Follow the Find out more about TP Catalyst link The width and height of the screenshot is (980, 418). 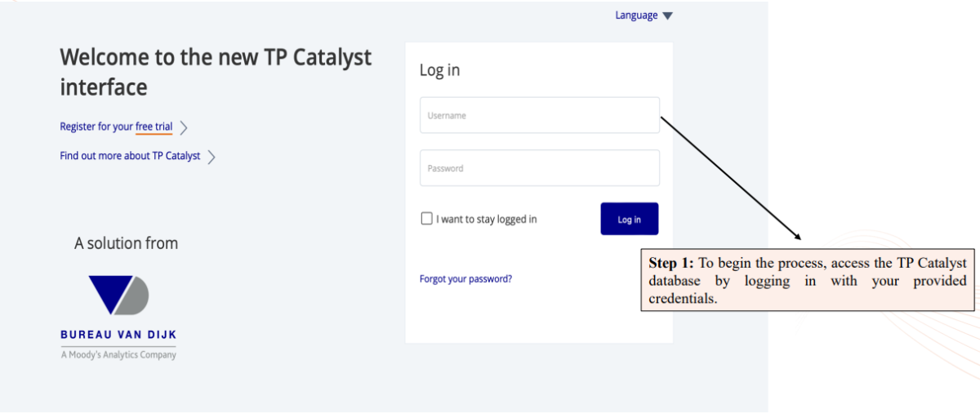(130, 156)
